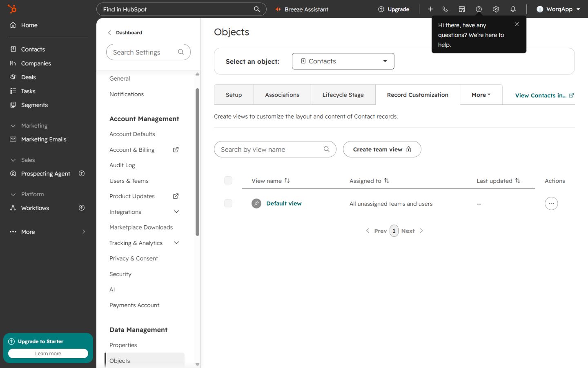
Task: Click the settings menu scrollbar
Action: pyautogui.click(x=198, y=162)
